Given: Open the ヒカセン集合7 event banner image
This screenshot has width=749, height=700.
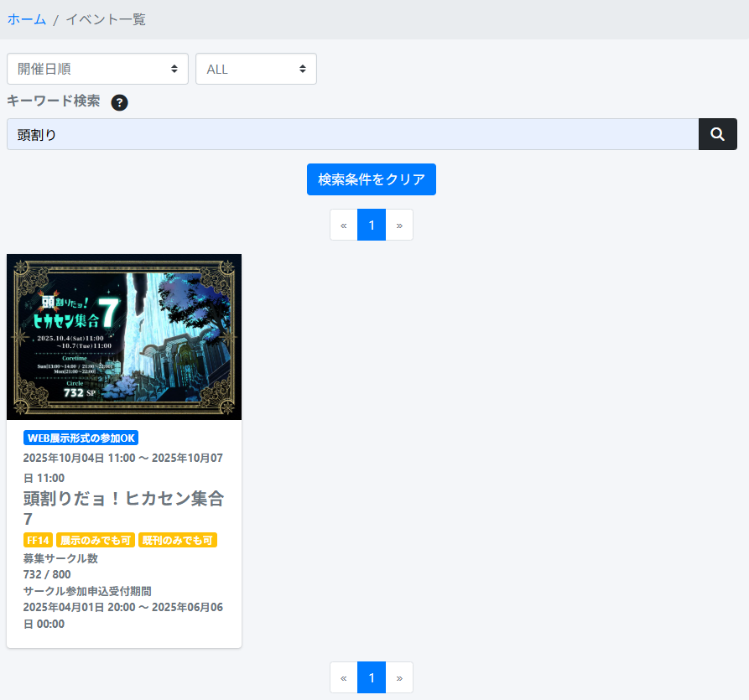Looking at the screenshot, I should tap(124, 336).
